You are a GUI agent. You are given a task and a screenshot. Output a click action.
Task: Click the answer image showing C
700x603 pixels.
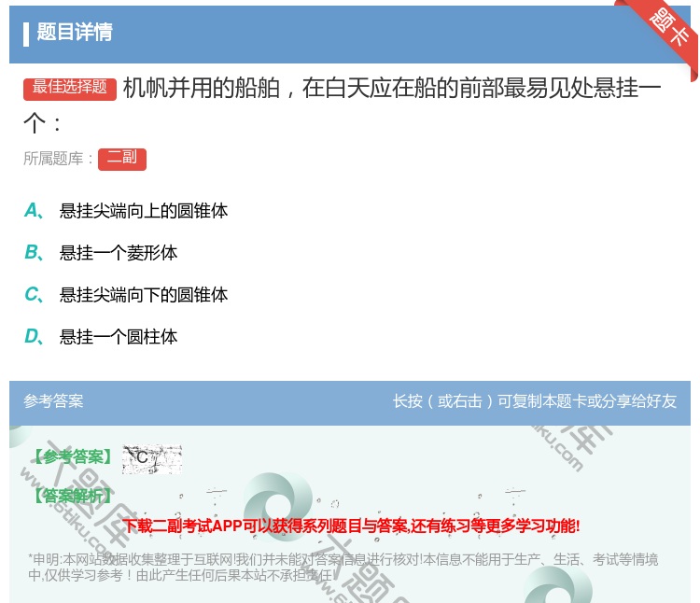[152, 459]
